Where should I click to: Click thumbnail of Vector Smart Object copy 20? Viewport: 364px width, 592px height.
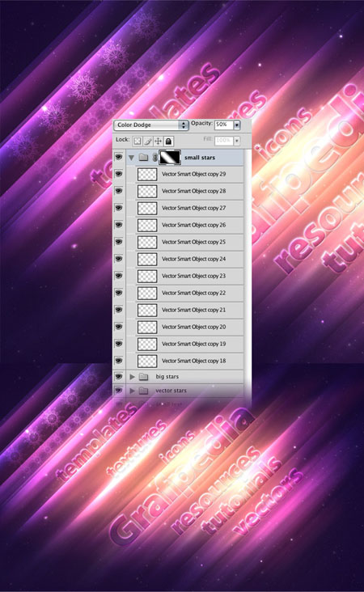click(x=147, y=328)
